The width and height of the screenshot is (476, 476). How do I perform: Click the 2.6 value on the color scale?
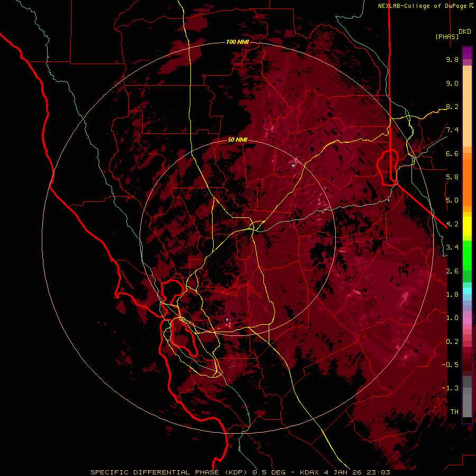452,271
